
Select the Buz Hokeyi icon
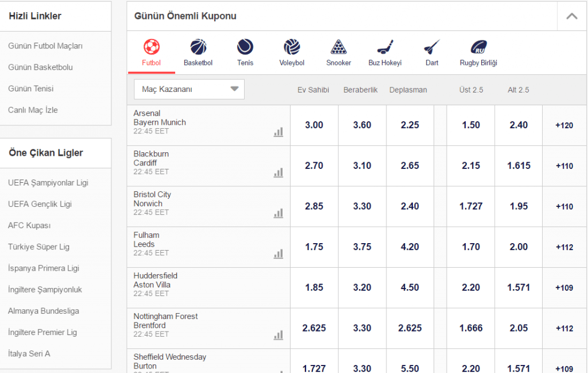(x=385, y=47)
